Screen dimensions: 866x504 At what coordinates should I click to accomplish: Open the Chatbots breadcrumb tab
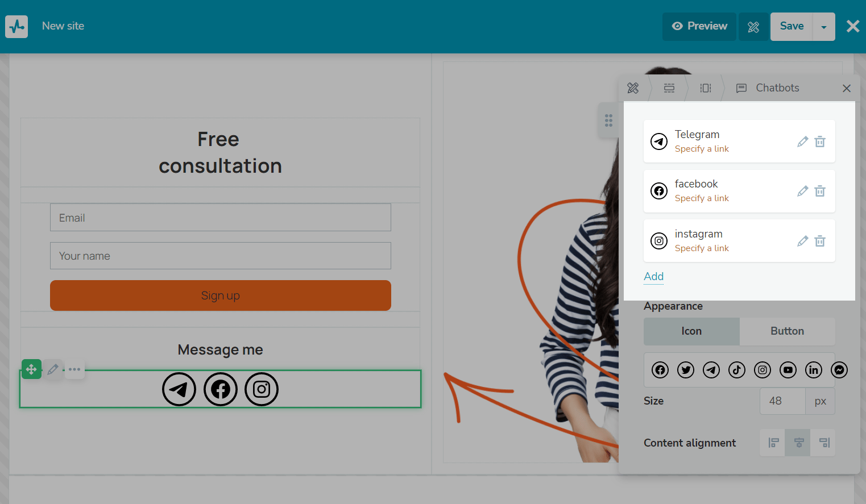(x=768, y=88)
